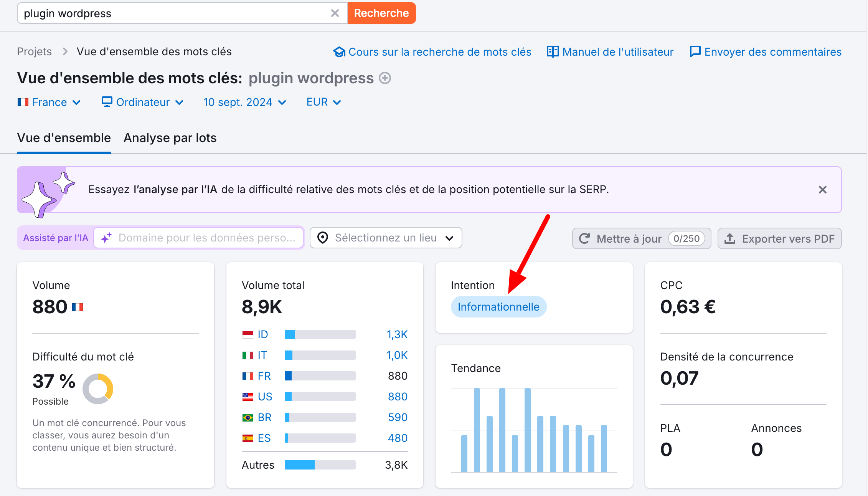Click the 480 volume value for Spain

tap(398, 438)
